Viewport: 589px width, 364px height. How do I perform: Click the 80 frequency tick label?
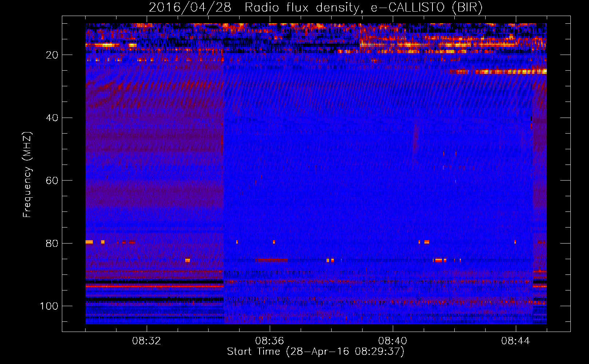[52, 244]
